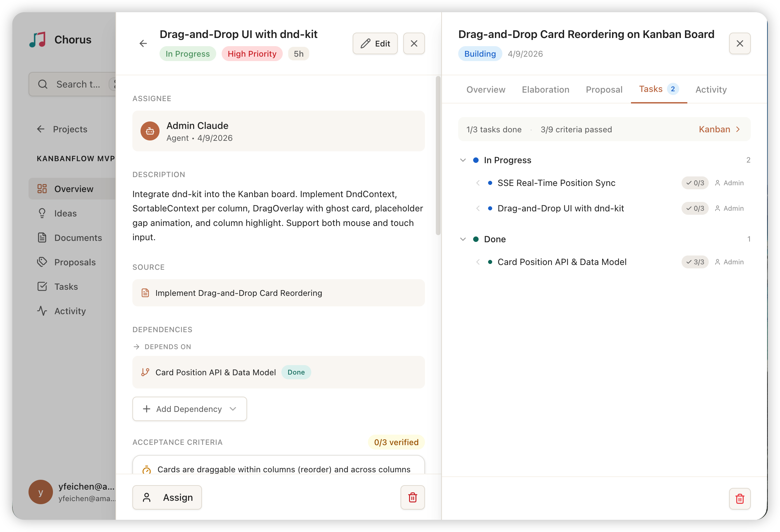Click the back arrow beside the task title
Viewport: 780px width, 532px height.
[143, 43]
